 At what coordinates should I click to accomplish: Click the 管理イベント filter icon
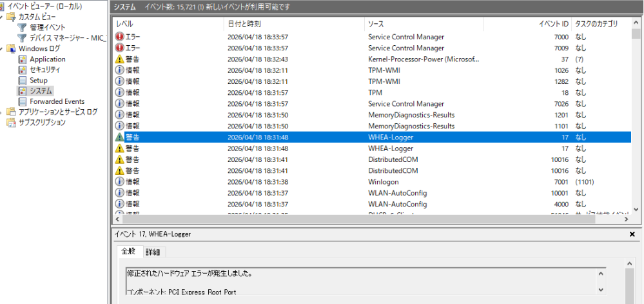[22, 28]
